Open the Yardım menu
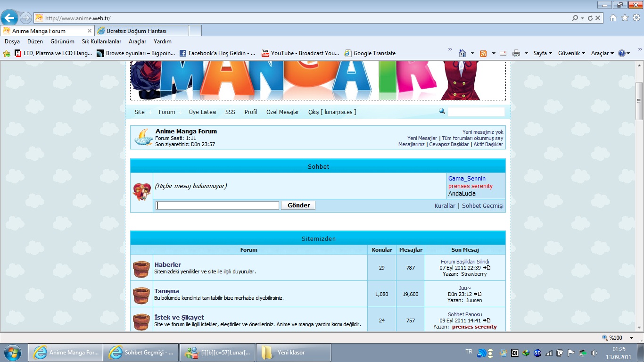This screenshot has width=644, height=362. click(x=163, y=41)
